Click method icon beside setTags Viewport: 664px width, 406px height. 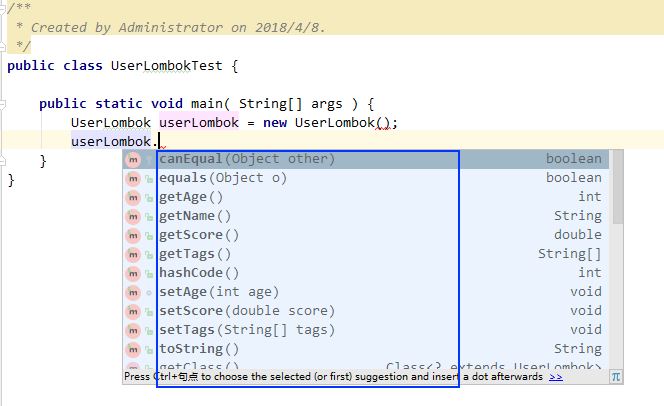coord(133,331)
